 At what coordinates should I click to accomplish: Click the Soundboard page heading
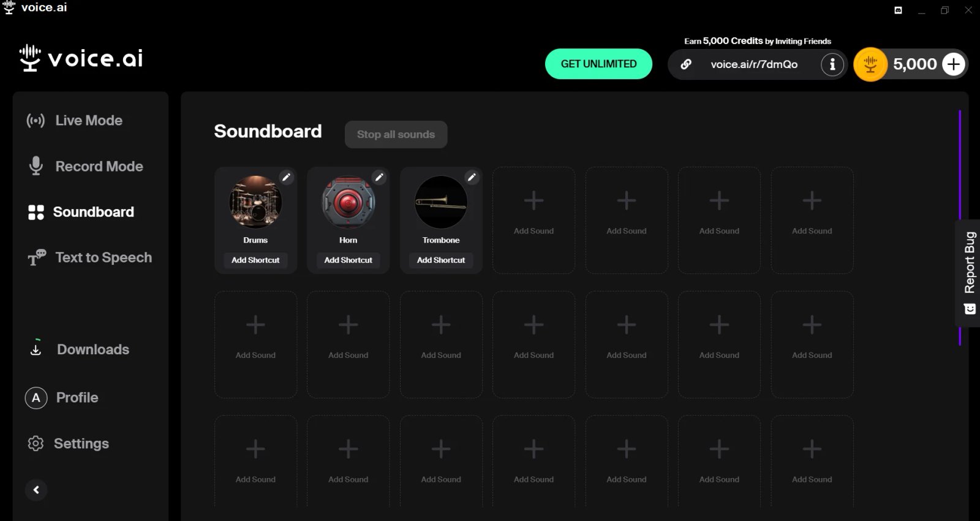pyautogui.click(x=268, y=131)
